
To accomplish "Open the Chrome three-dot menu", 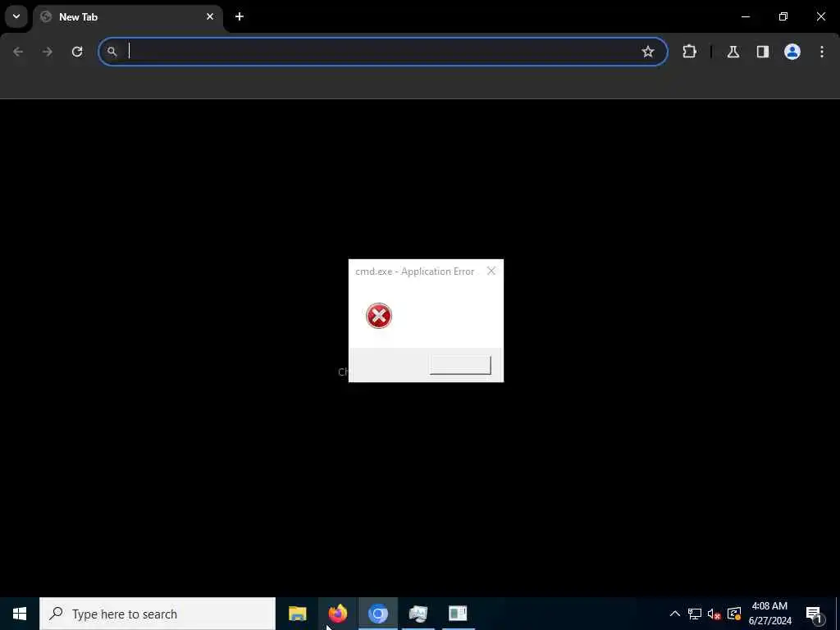I will pos(822,52).
